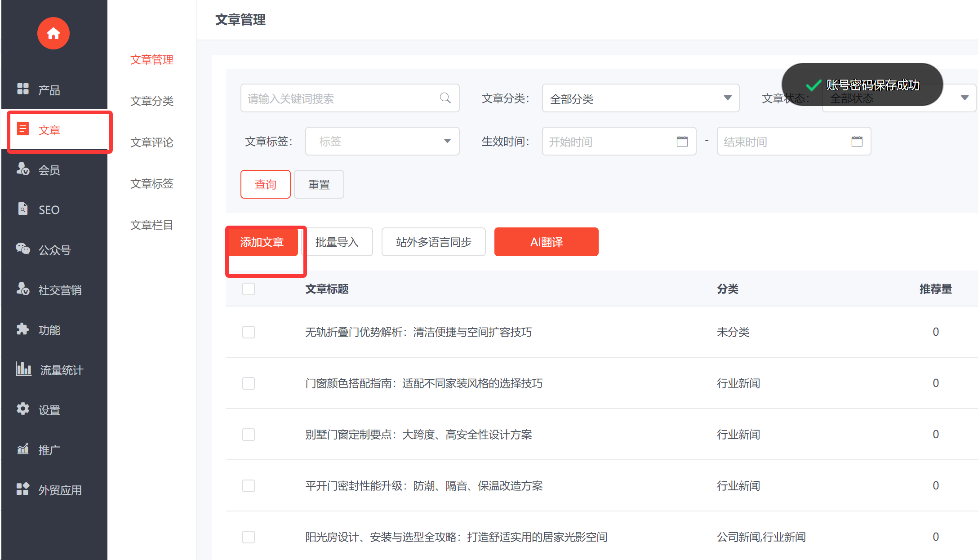Image resolution: width=978 pixels, height=560 pixels.
Task: Expand the 文章分类 全部分类 dropdown
Action: [x=640, y=98]
